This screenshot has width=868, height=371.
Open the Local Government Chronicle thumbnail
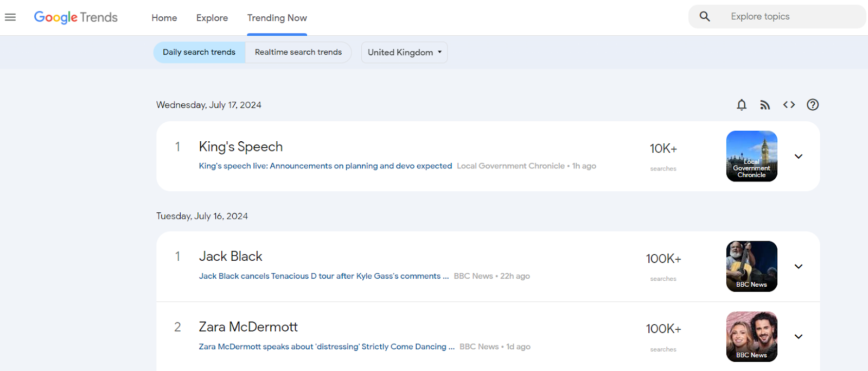click(x=752, y=156)
